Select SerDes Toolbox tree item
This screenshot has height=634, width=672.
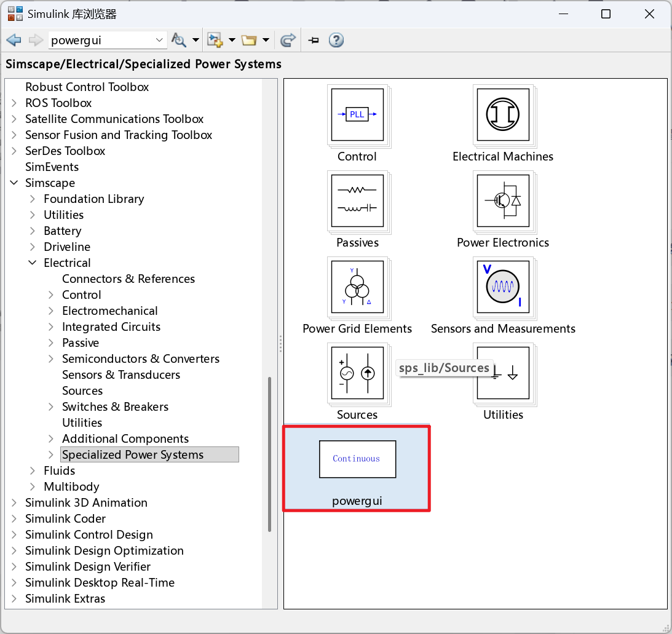click(65, 151)
